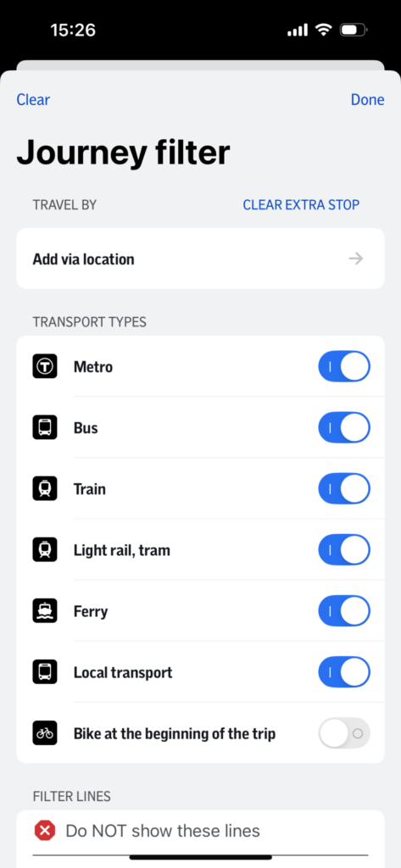
Task: Turn off the Bus switch
Action: pyautogui.click(x=344, y=428)
